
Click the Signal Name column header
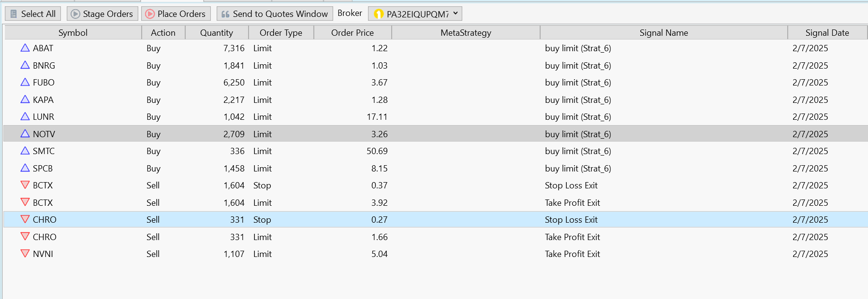point(663,33)
